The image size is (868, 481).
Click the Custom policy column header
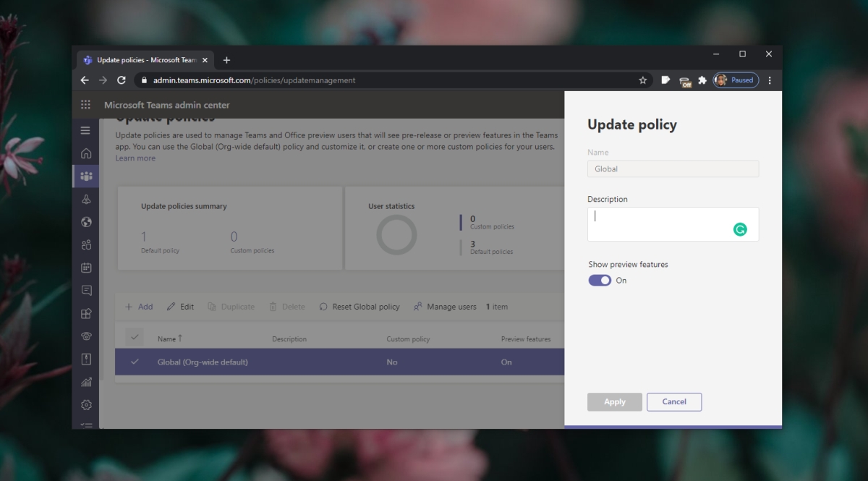point(408,339)
